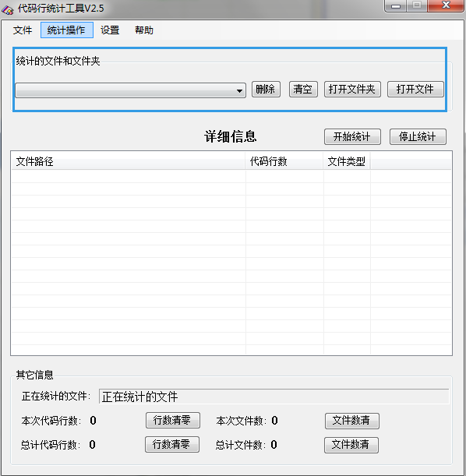Reset 总计代码行数 with 行数清零 button
The height and width of the screenshot is (476, 466).
pos(172,445)
